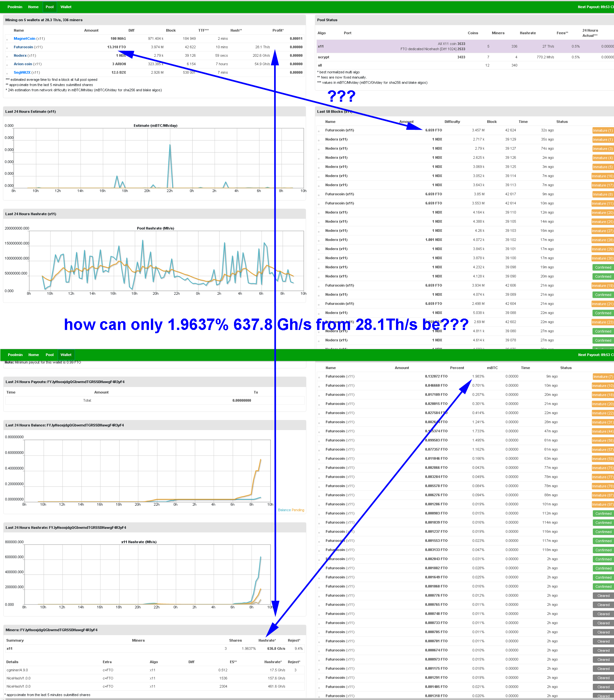The width and height of the screenshot is (614, 700).
Task: Click the x11 Hashrate (Mh/s) wallet chart
Action: [x=148, y=574]
